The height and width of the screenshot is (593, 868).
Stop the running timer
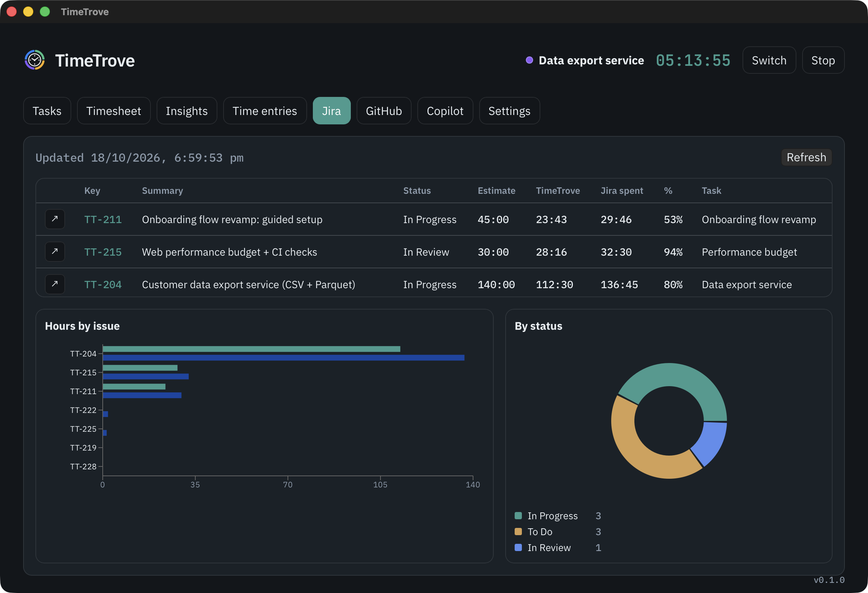pos(823,60)
